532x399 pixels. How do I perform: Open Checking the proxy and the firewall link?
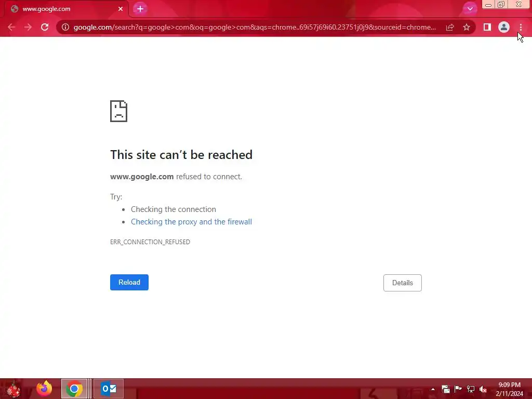click(x=191, y=221)
